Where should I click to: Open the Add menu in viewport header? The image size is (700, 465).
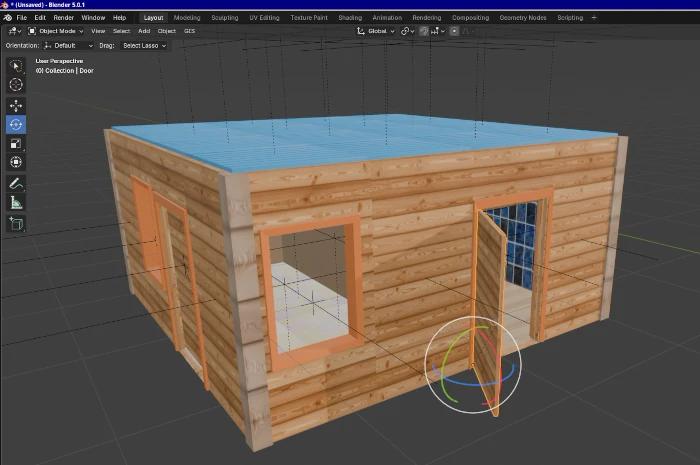[144, 31]
